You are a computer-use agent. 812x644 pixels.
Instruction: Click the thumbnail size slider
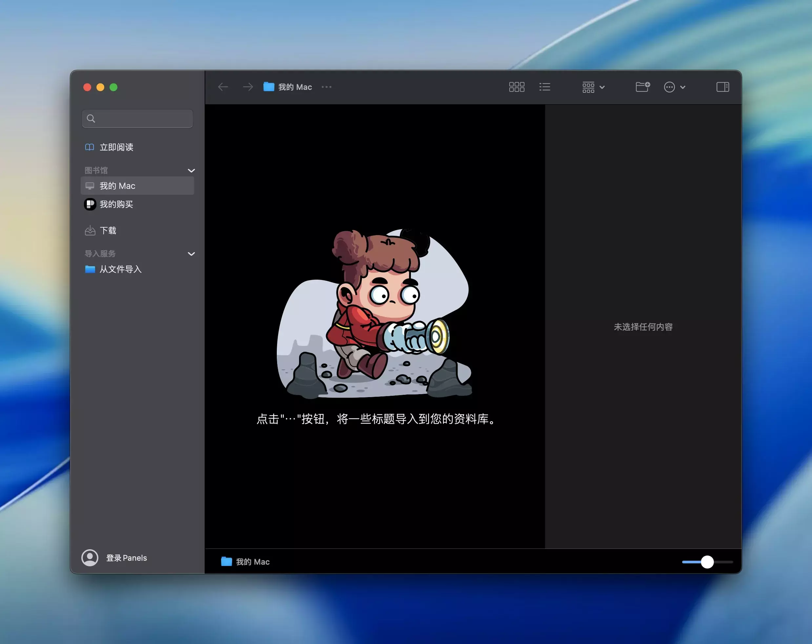click(x=707, y=561)
